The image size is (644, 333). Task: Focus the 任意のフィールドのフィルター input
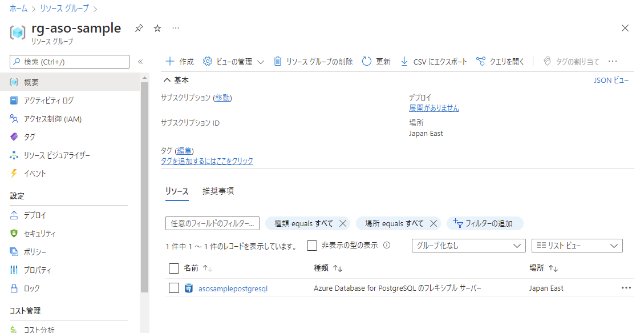point(212,224)
